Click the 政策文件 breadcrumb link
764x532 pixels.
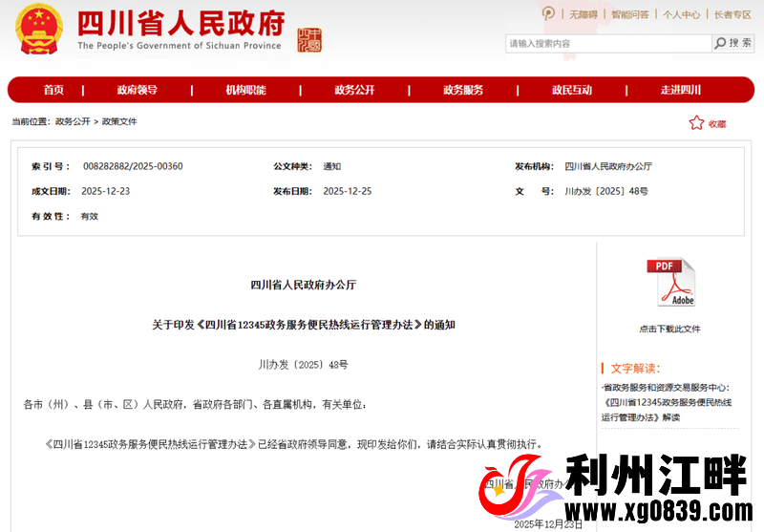pyautogui.click(x=119, y=121)
